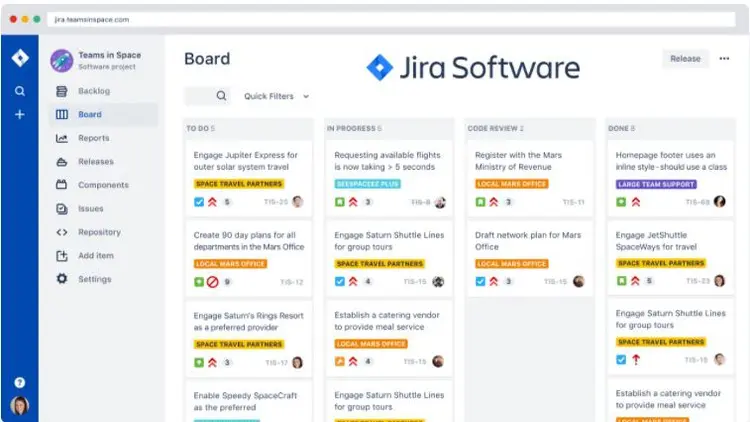Open the Backlog menu item
Viewport: 750px width, 422px height.
(x=94, y=91)
